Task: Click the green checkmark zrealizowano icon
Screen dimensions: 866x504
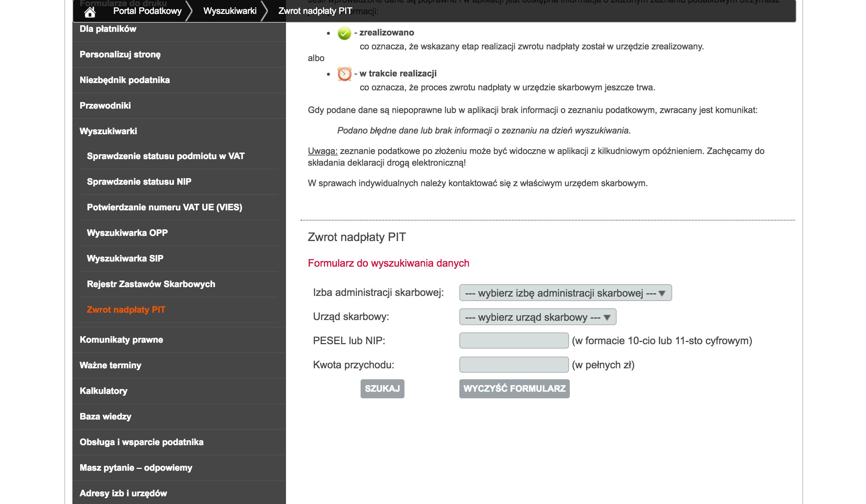Action: click(x=344, y=33)
